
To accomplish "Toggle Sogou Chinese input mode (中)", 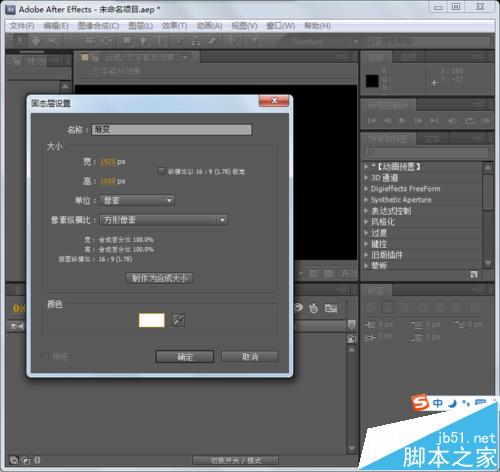I will pos(438,403).
